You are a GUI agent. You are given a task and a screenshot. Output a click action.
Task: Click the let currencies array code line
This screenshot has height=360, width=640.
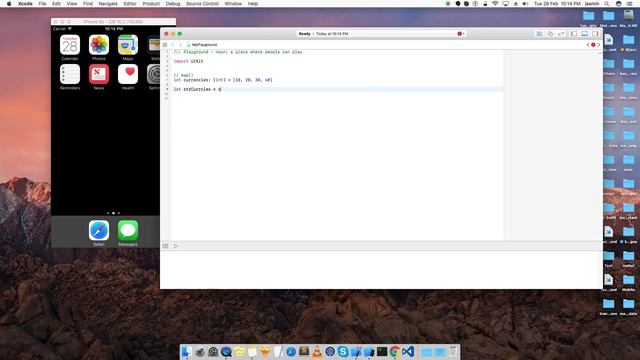(x=223, y=80)
